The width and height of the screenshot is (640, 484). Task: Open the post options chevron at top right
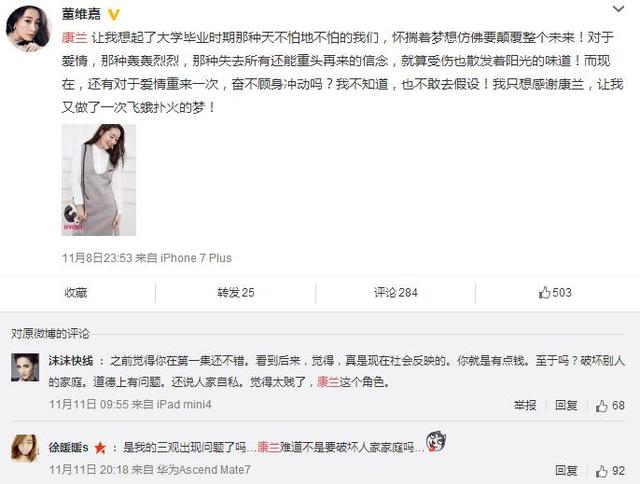618,8
